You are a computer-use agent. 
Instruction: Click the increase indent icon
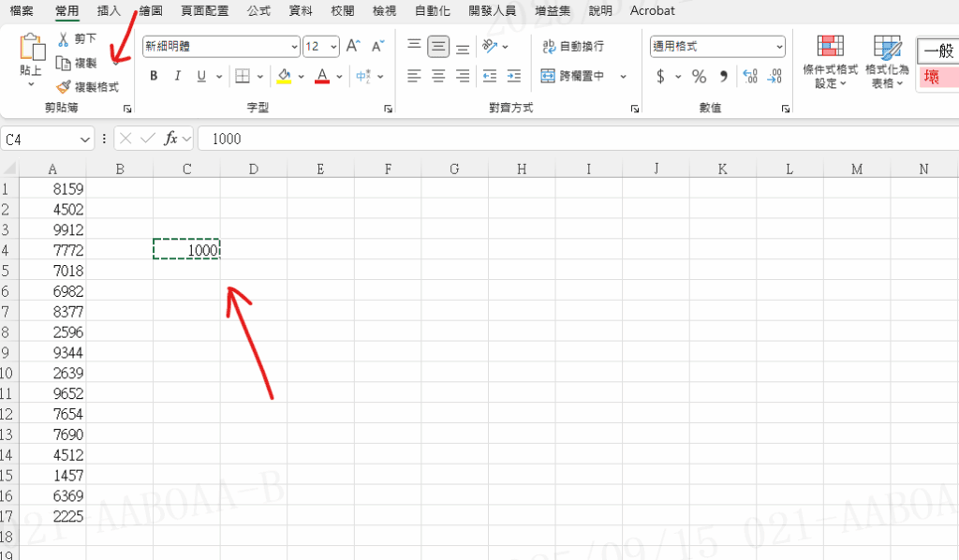513,76
